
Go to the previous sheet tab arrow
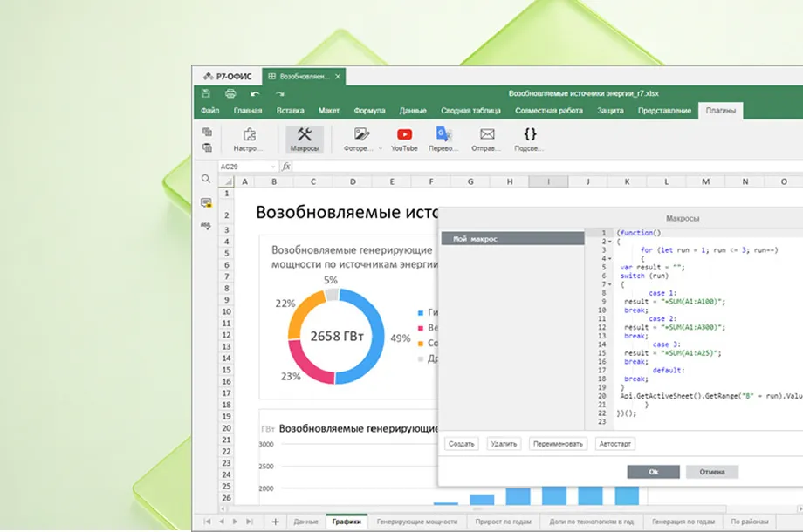coord(221,522)
